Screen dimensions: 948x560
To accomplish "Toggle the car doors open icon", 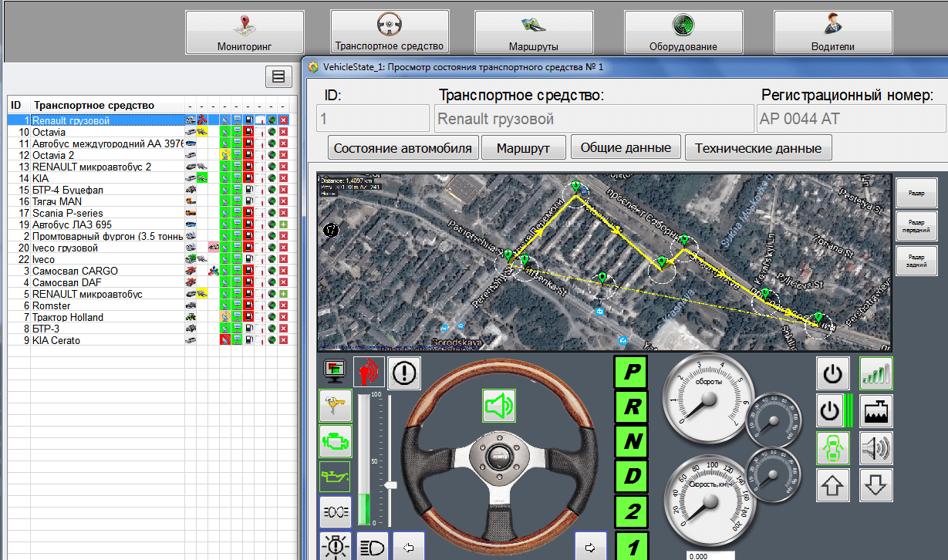I will pos(832,447).
